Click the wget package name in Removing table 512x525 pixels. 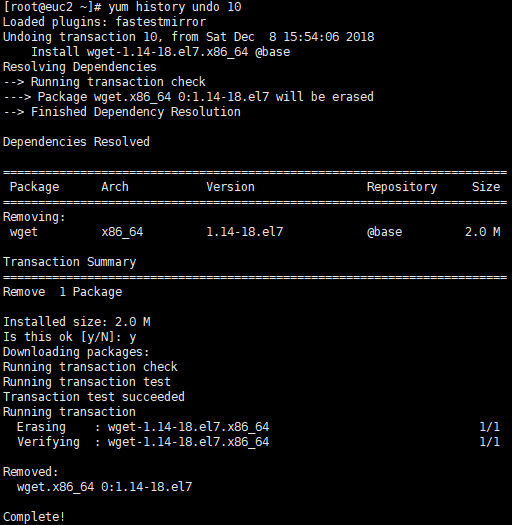coord(24,232)
